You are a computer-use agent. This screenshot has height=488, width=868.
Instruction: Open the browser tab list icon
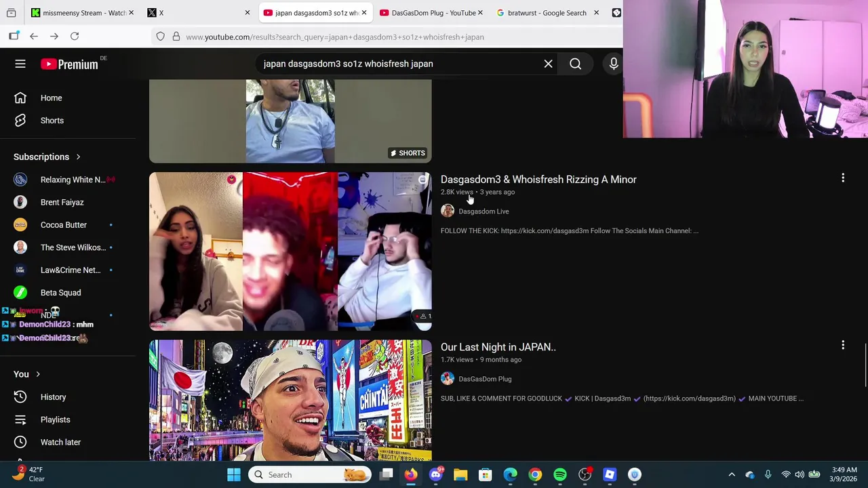12,13
